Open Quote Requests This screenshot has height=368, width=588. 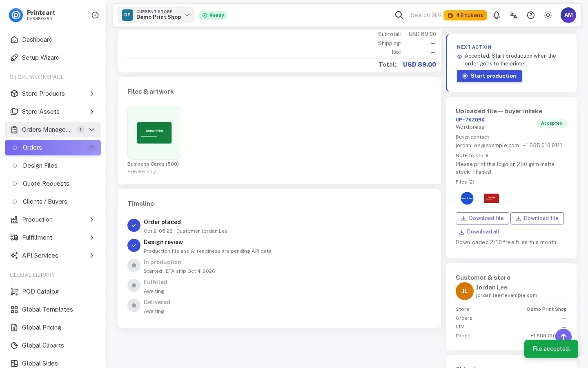click(53, 184)
